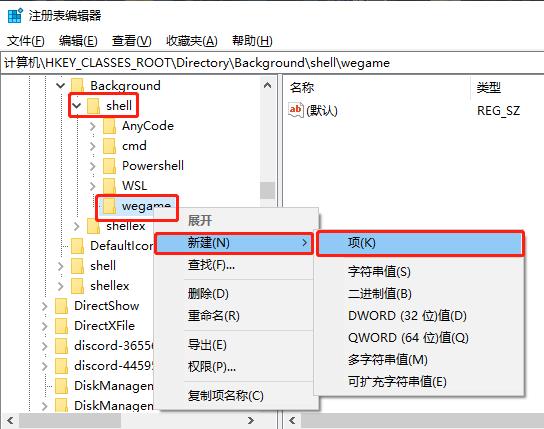
Task: Click the Powershell folder icon
Action: (109, 166)
